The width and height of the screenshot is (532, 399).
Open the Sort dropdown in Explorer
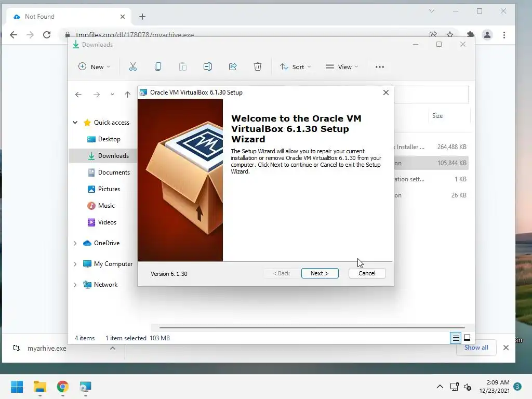click(x=295, y=67)
